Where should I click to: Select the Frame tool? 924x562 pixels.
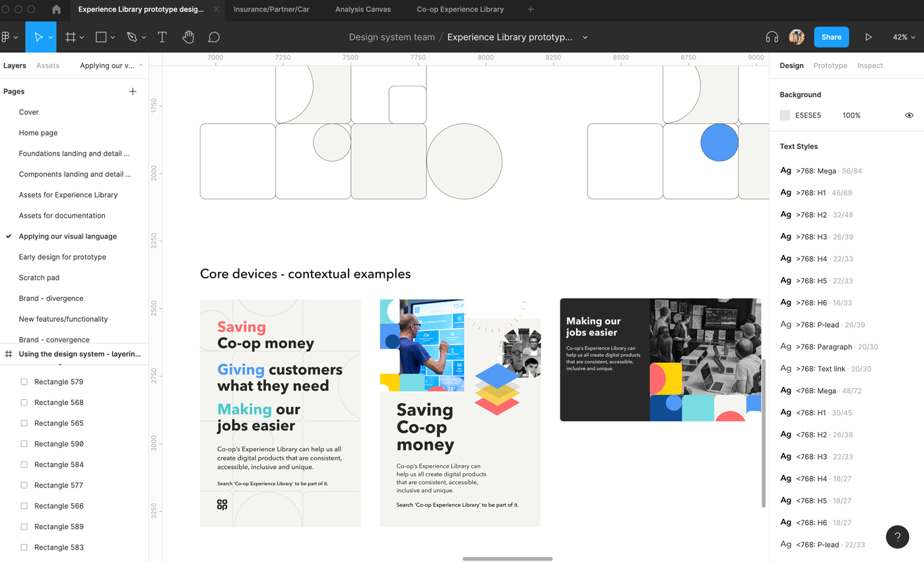click(x=71, y=37)
